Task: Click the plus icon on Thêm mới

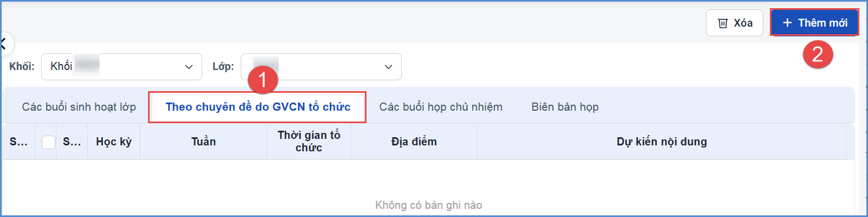Action: coord(788,23)
